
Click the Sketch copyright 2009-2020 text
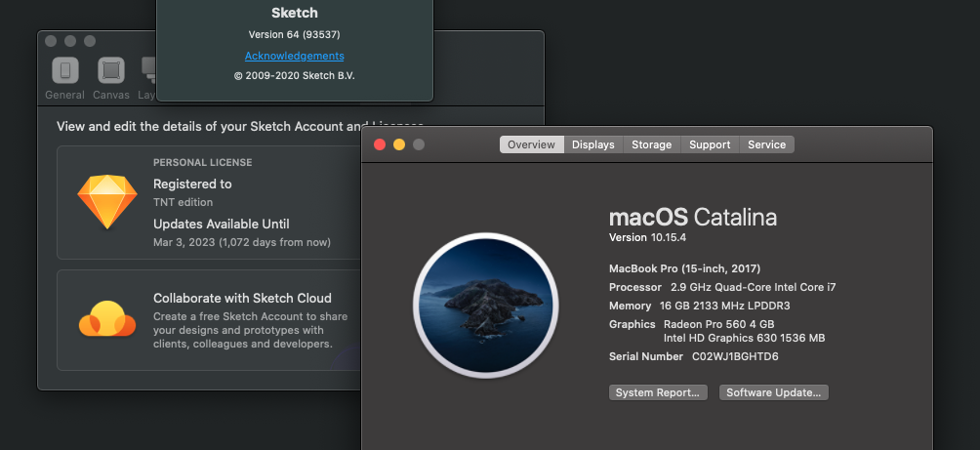(x=295, y=75)
